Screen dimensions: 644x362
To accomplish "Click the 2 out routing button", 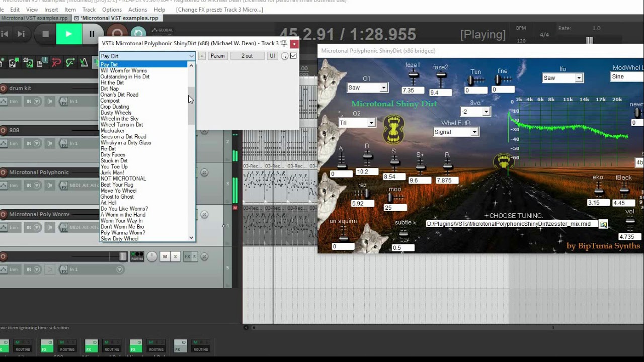I will point(247,56).
